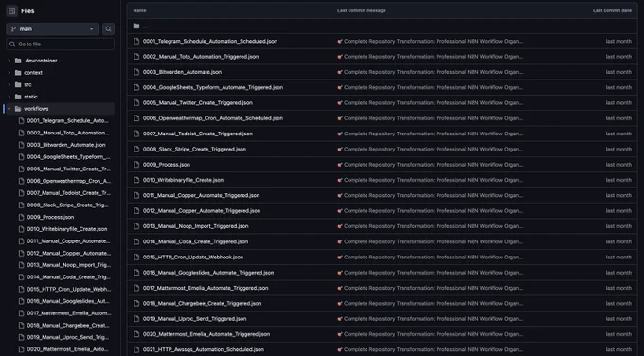Open 0005_Manual_Twitter_Create_Triggered.json file link
The width and height of the screenshot is (644, 356).
[198, 102]
